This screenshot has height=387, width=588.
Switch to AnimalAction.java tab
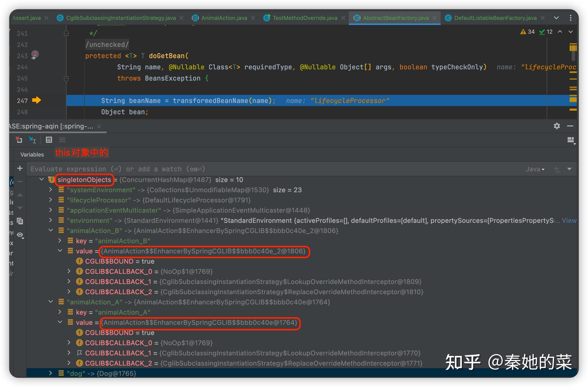(x=224, y=18)
